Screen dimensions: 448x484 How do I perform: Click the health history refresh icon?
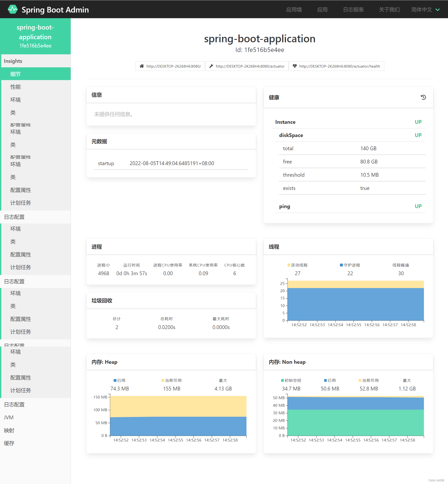(423, 97)
